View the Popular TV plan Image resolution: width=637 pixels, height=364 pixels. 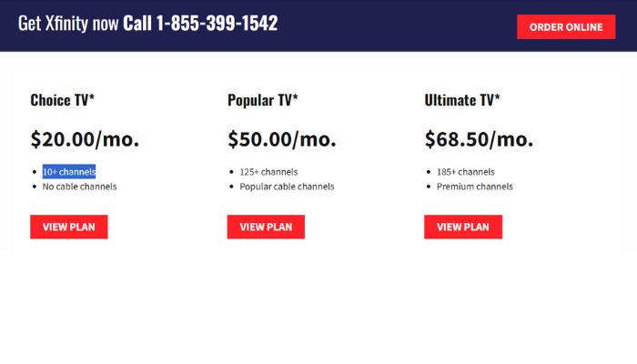(266, 227)
